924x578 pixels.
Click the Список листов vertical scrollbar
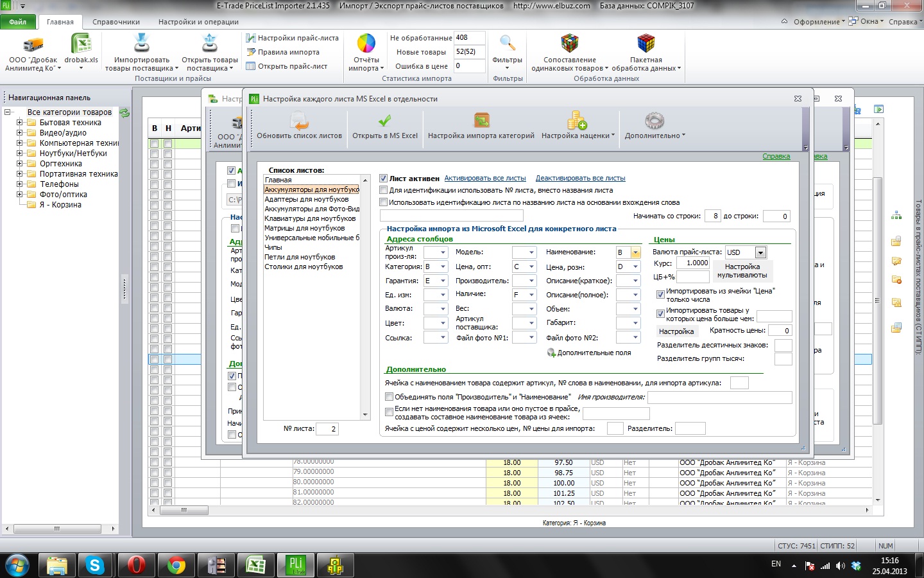coord(365,297)
